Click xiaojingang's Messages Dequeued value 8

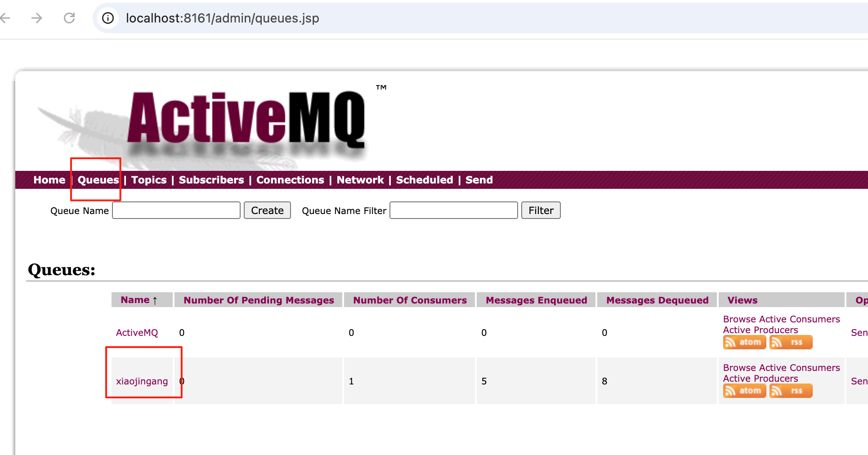604,381
